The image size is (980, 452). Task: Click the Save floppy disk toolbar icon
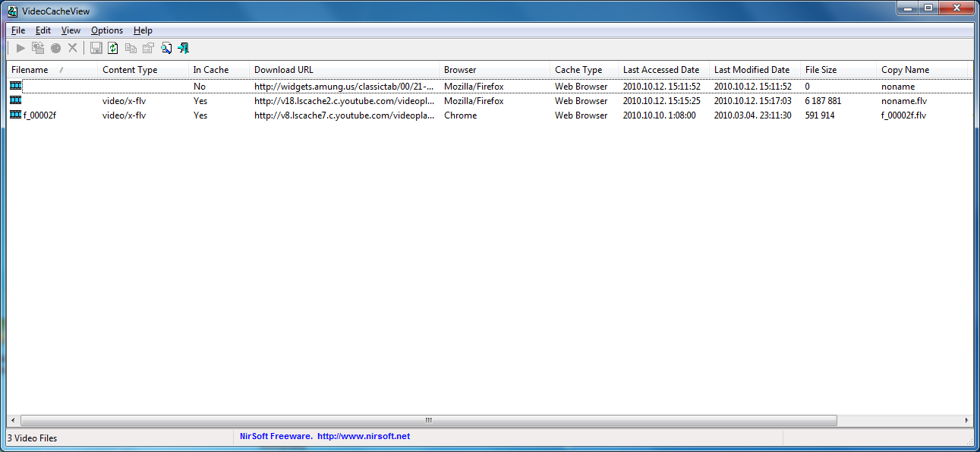(x=96, y=49)
